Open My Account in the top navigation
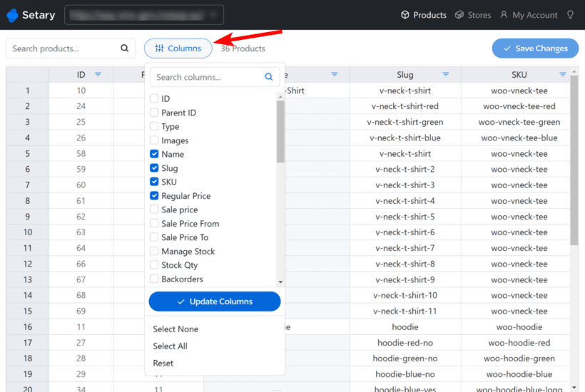The width and height of the screenshot is (585, 392). [529, 15]
